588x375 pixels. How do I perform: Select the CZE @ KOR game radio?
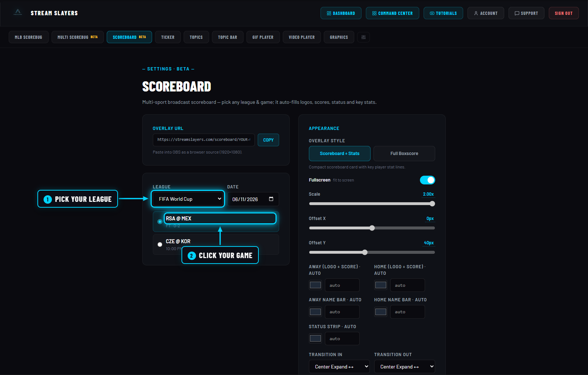point(160,244)
